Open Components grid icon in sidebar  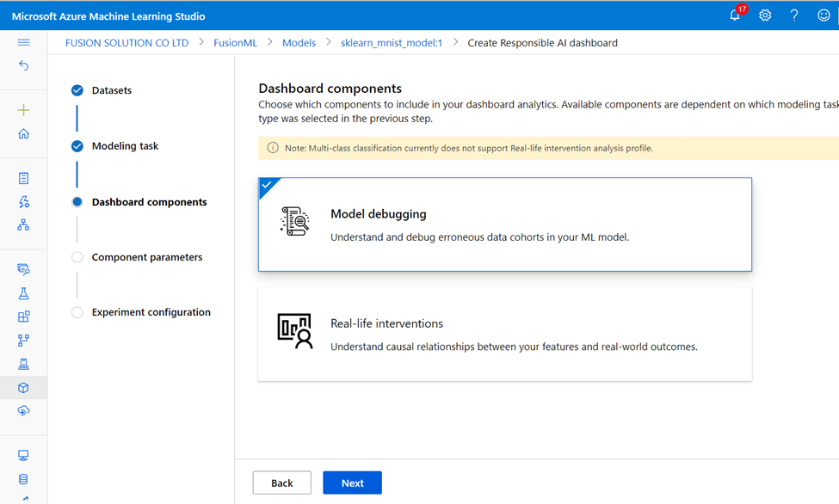coord(23,317)
